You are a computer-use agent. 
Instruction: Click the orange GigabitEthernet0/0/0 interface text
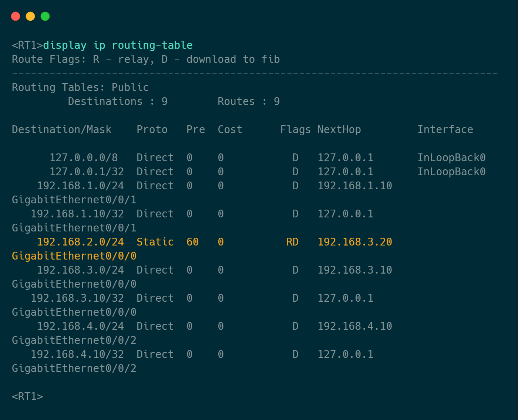74,256
